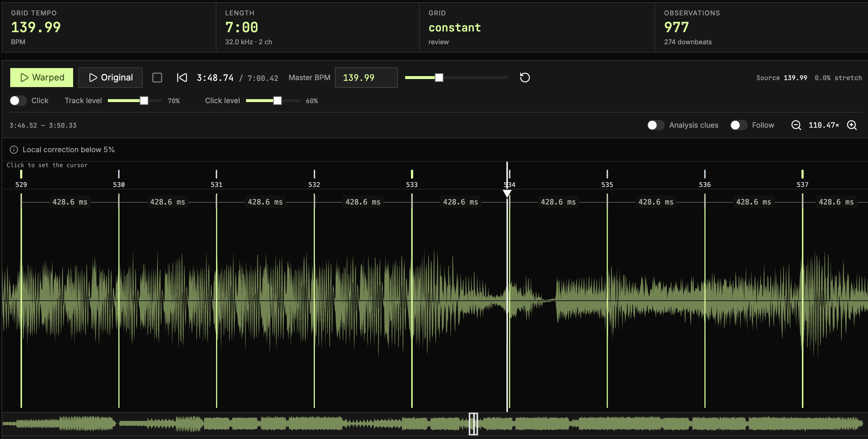Click the 60% click level value
The height and width of the screenshot is (439, 868).
coord(312,101)
